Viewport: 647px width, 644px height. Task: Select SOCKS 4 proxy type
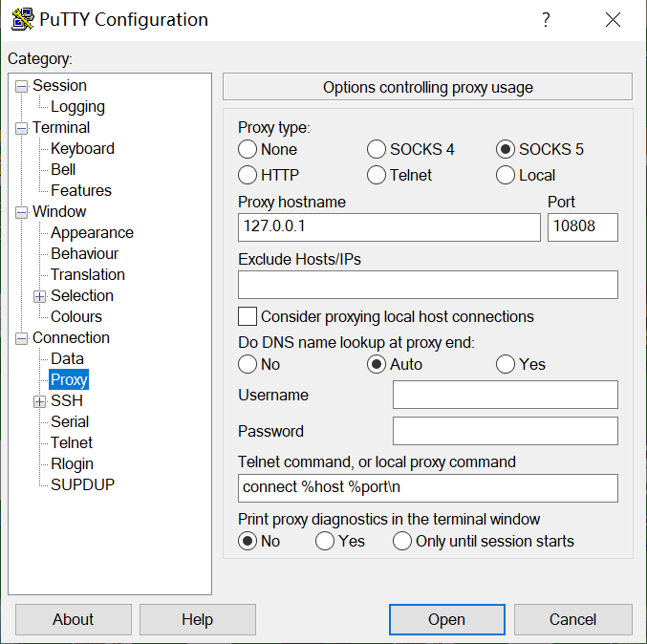[377, 149]
